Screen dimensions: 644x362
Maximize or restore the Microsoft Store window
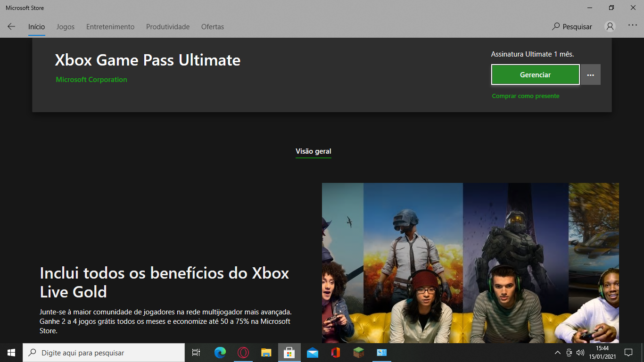(611, 8)
